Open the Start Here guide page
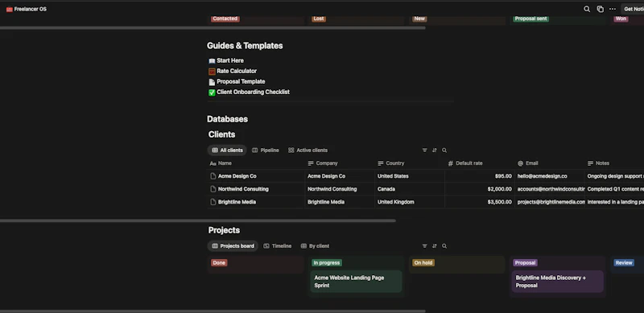644x313 pixels. click(230, 60)
